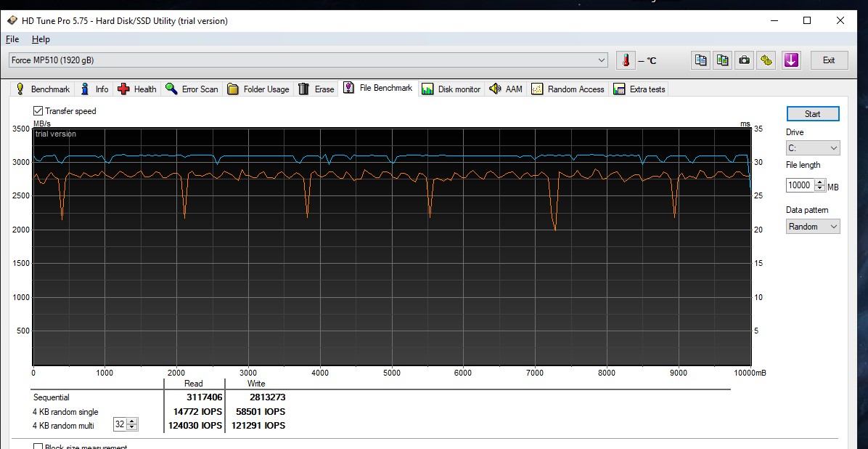
Task: Go to the Error Scan tab
Action: [192, 89]
